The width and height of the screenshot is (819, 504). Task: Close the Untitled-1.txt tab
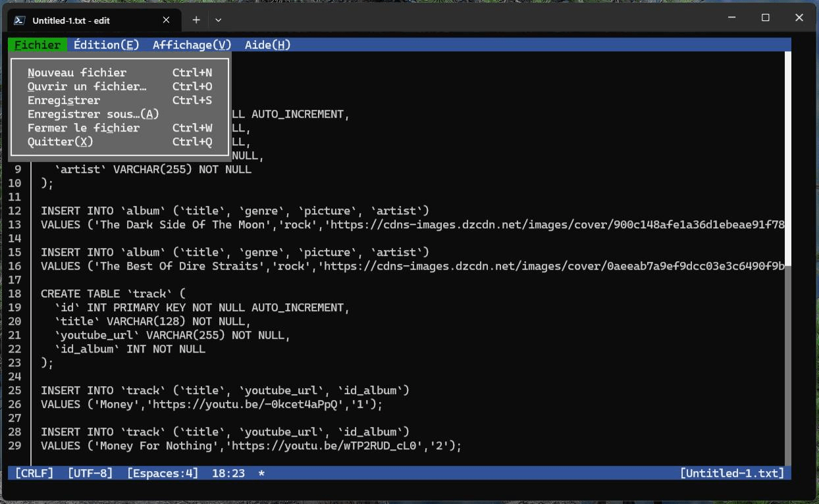click(167, 20)
